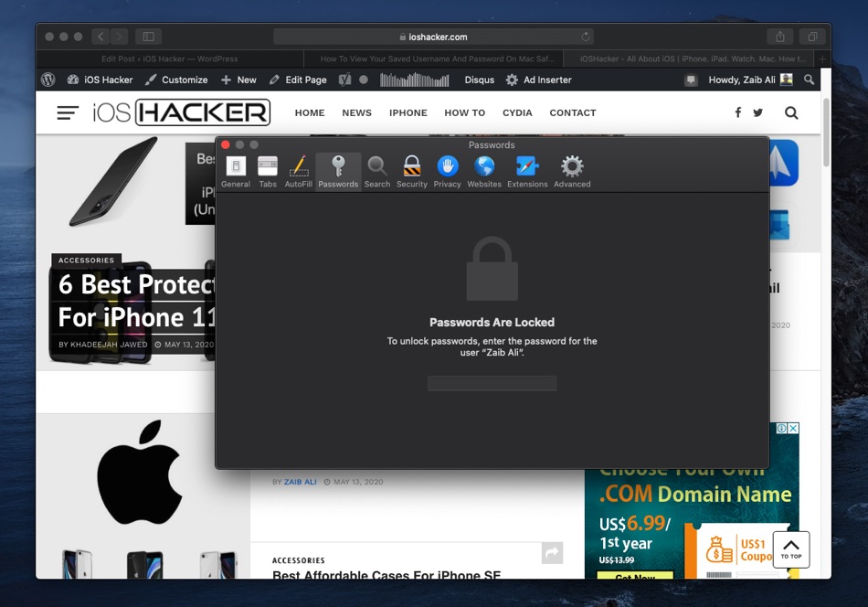This screenshot has height=607, width=868.
Task: Click the ACCESSORIES tag on featured post
Action: (87, 261)
